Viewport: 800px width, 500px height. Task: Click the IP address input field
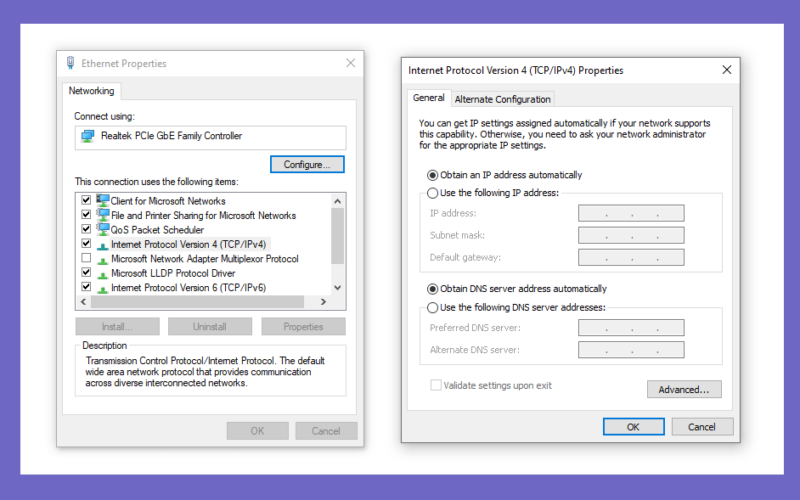pyautogui.click(x=631, y=213)
